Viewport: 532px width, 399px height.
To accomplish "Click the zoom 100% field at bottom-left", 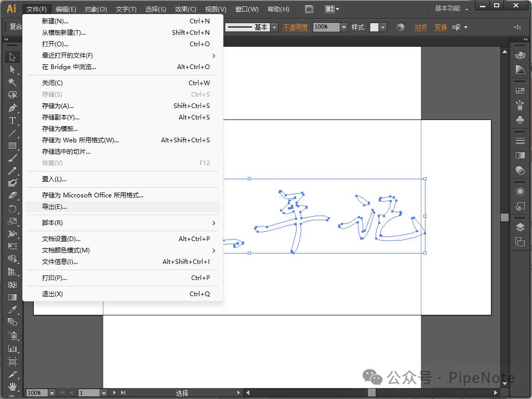I will point(37,393).
